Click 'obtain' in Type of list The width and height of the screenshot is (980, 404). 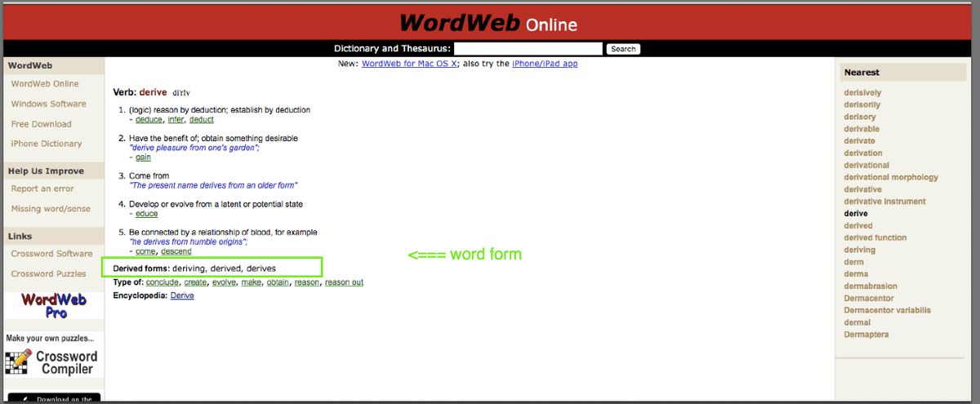point(278,282)
